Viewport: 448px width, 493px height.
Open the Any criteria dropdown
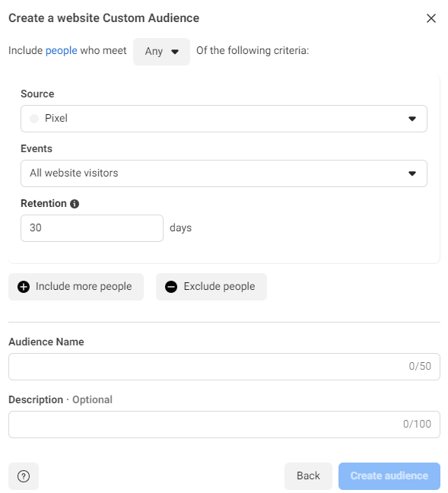click(x=161, y=52)
